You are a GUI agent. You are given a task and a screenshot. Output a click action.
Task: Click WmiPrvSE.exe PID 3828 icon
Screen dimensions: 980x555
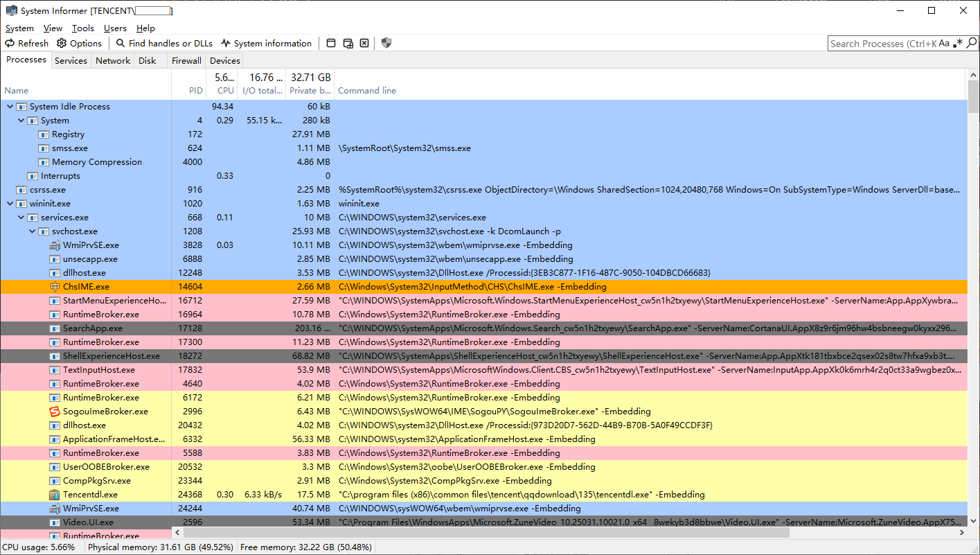(x=55, y=245)
